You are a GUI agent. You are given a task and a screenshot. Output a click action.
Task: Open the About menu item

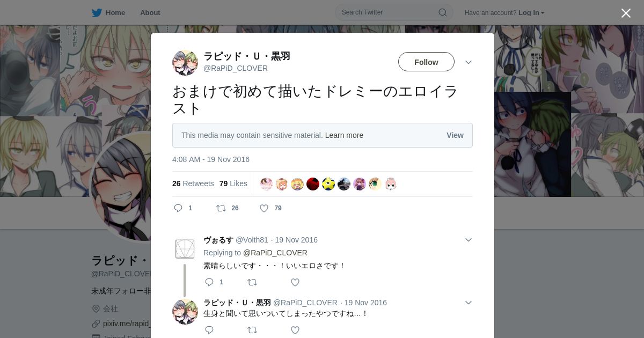[150, 13]
